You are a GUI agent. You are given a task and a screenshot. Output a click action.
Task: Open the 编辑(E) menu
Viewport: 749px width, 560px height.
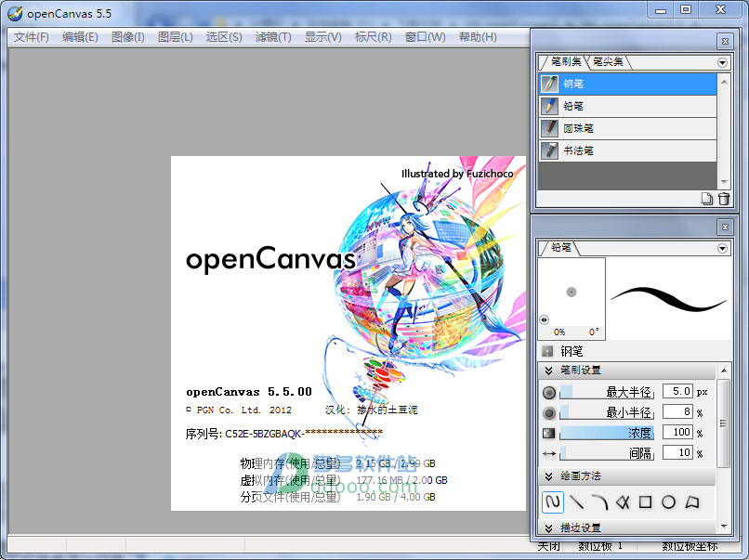(80, 37)
